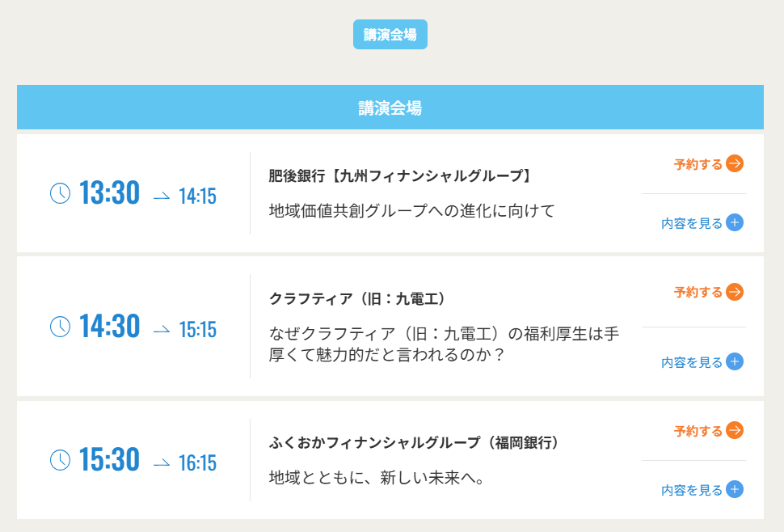Click orange arrow icon for 肥後銀行 reservation

734,163
